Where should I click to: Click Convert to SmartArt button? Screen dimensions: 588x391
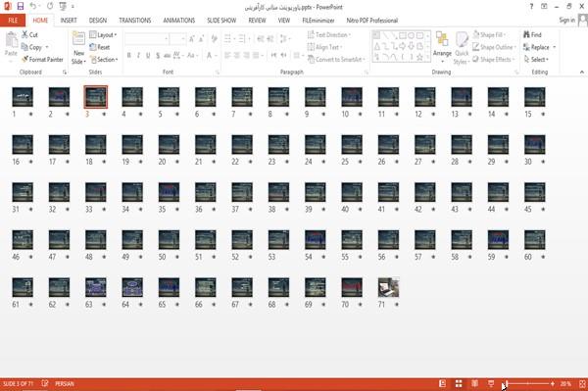pos(336,60)
